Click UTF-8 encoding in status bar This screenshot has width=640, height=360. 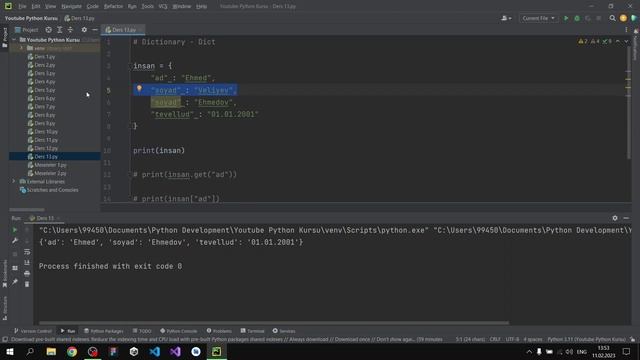click(512, 339)
